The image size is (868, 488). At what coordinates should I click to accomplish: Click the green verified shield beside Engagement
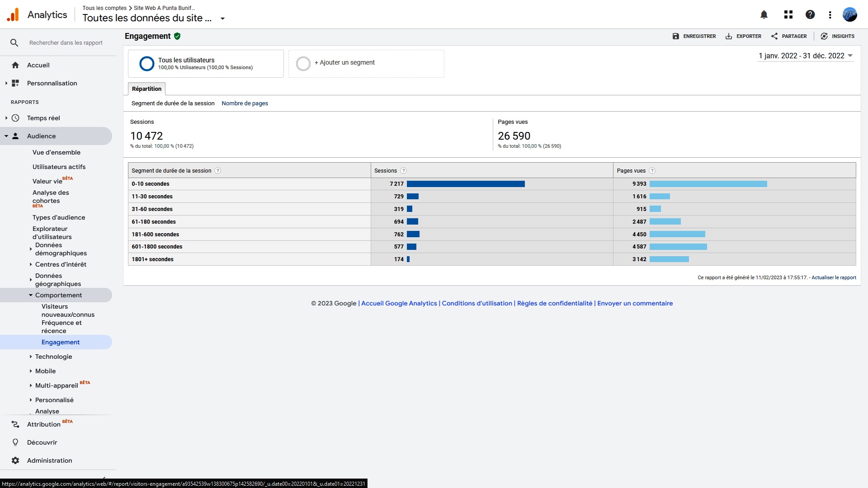pyautogui.click(x=177, y=36)
